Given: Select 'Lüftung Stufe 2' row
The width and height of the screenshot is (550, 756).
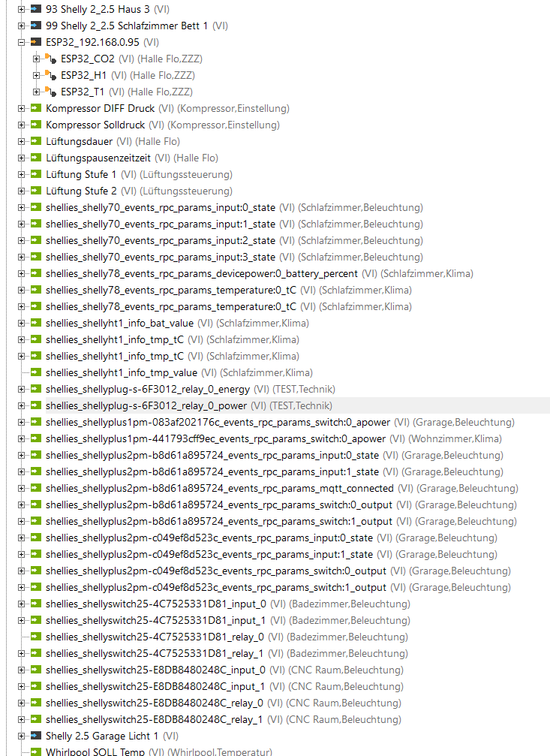Looking at the screenshot, I should (140, 191).
